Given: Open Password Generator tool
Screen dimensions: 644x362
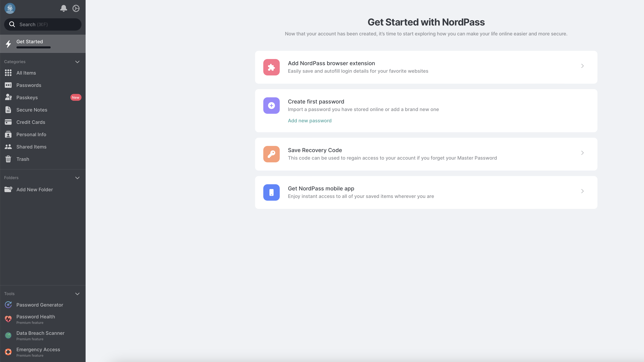Looking at the screenshot, I should pos(43,305).
